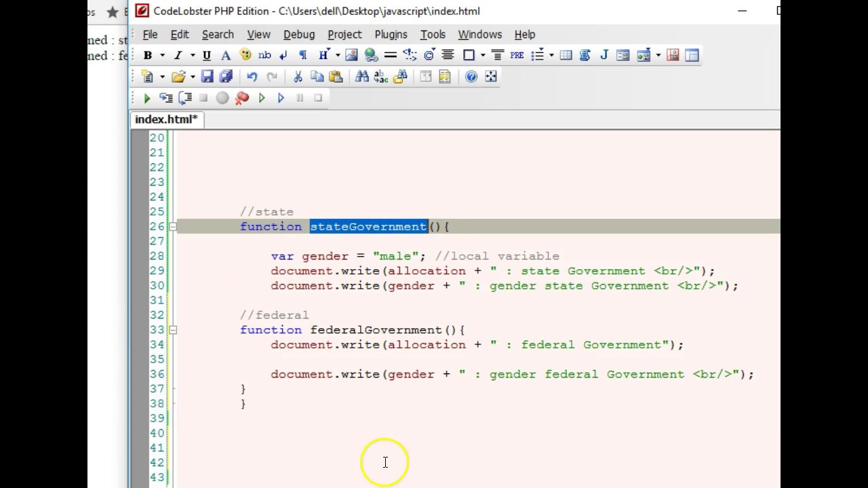The width and height of the screenshot is (868, 488).
Task: Click the Step Over debug icon
Action: [x=185, y=98]
